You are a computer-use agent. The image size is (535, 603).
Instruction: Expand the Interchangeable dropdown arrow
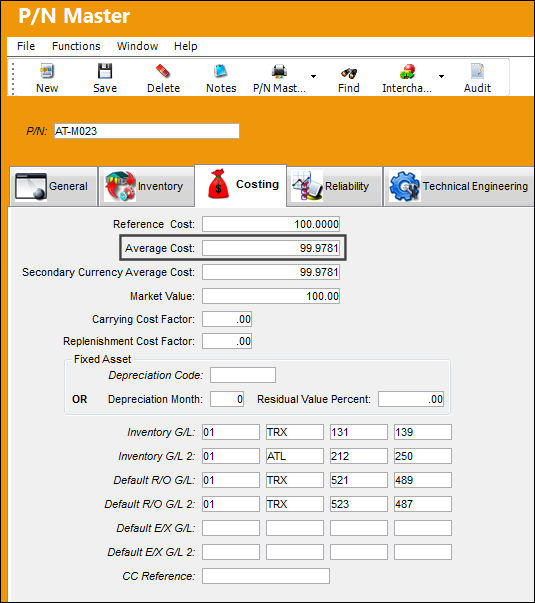tap(442, 76)
